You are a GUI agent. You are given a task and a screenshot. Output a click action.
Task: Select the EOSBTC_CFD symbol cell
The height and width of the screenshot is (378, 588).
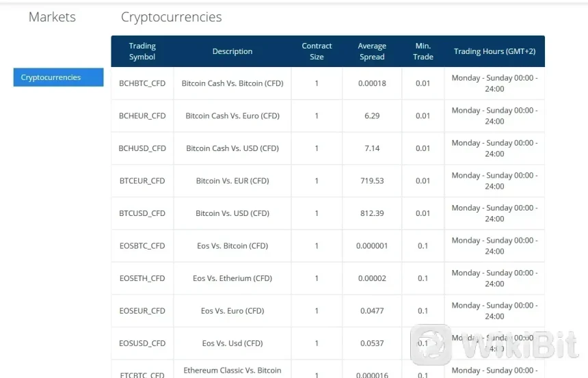142,246
